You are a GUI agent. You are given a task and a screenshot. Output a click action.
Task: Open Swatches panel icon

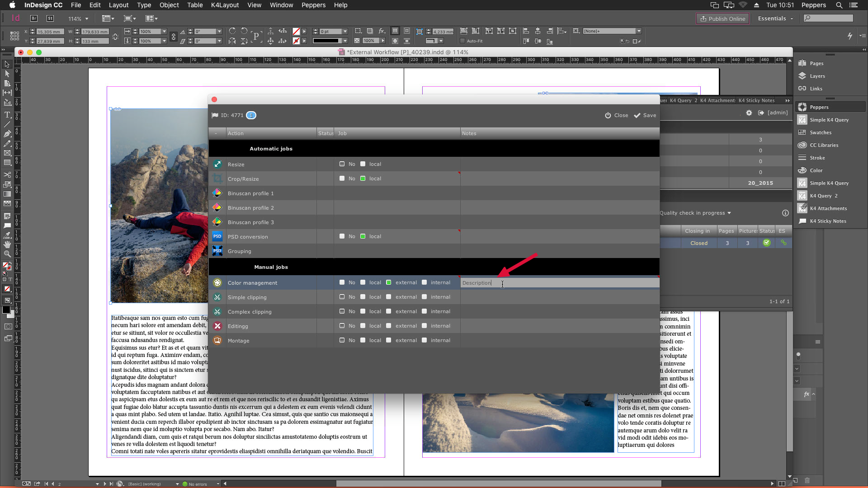pos(802,132)
